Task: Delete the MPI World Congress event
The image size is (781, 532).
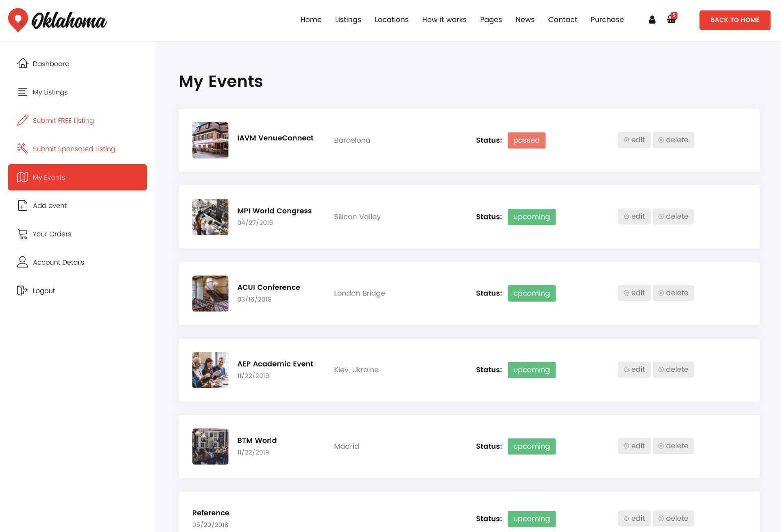Action: pyautogui.click(x=673, y=217)
